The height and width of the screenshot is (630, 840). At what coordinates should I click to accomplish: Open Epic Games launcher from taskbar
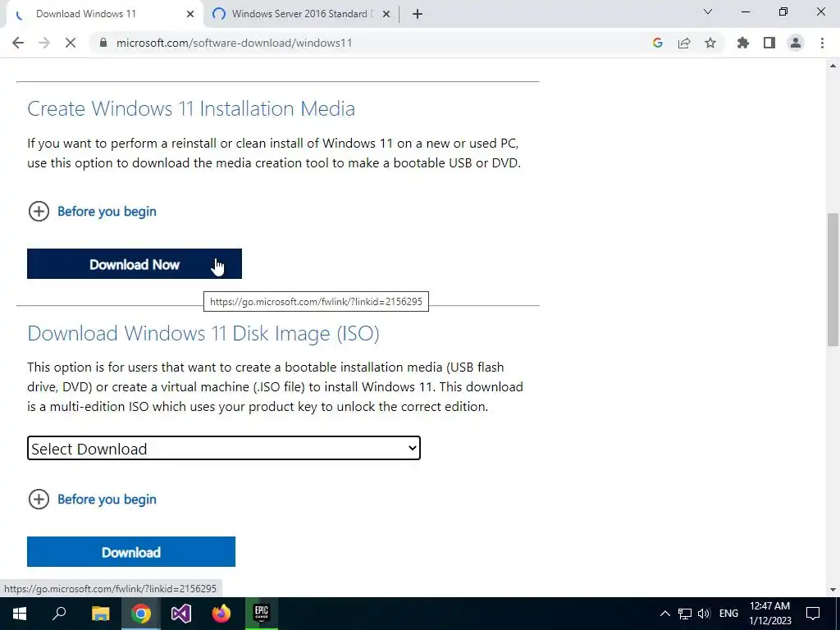pyautogui.click(x=261, y=614)
